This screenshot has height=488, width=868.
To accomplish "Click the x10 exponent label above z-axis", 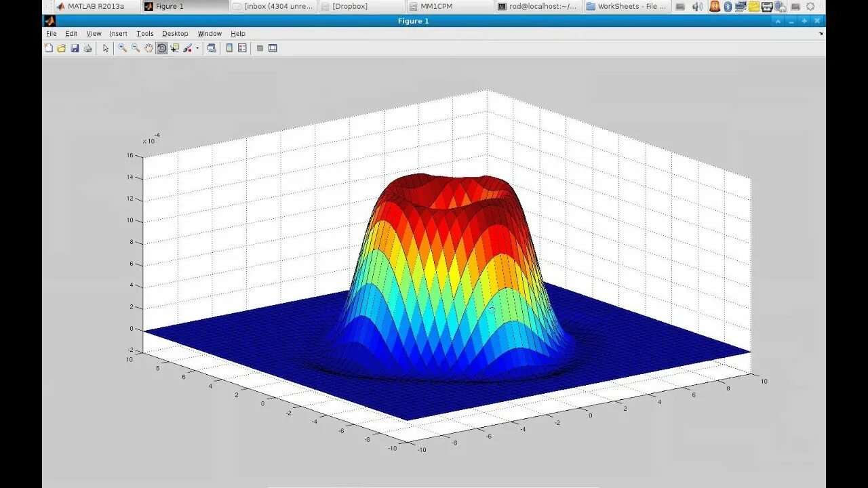I will [x=151, y=139].
